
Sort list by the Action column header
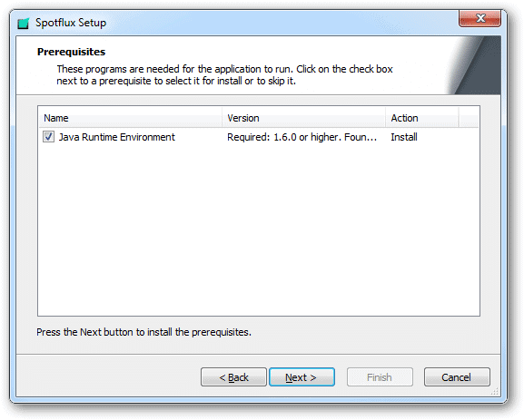point(422,118)
